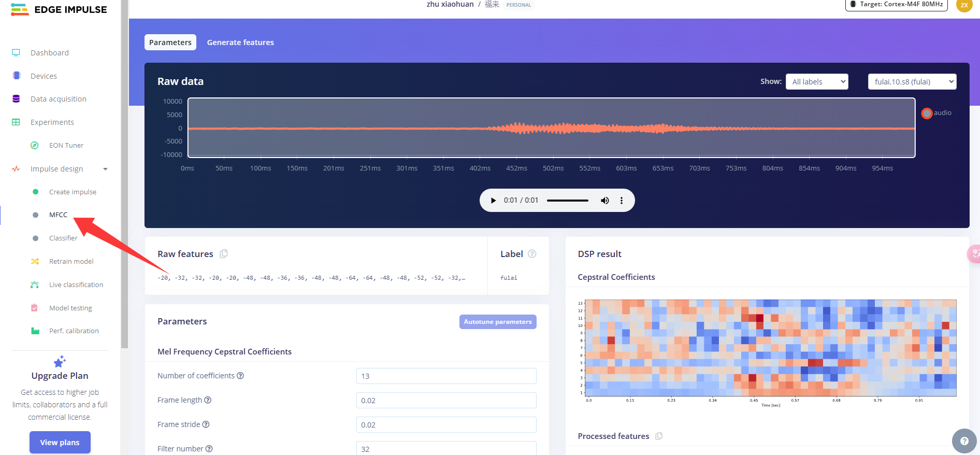
Task: Click the View plans button
Action: (60, 443)
